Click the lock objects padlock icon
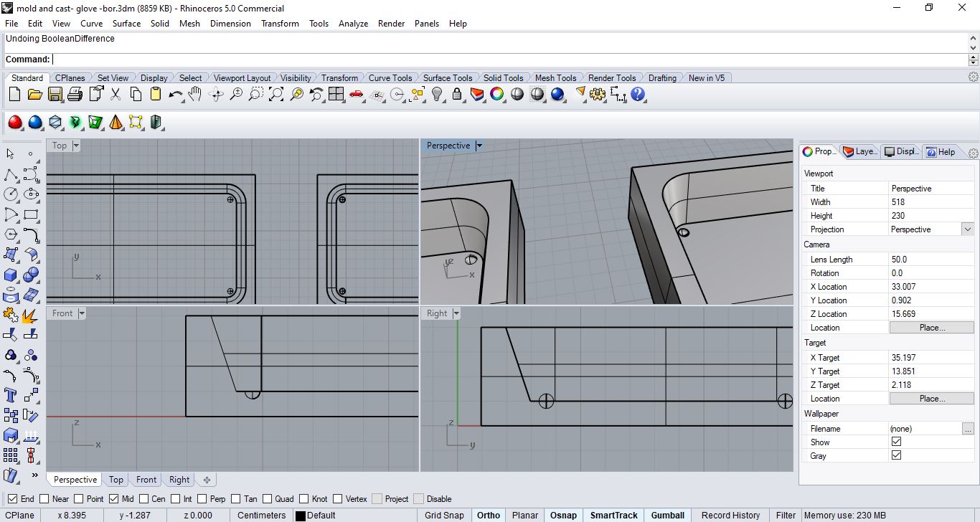The width and height of the screenshot is (980, 522). pos(457,94)
